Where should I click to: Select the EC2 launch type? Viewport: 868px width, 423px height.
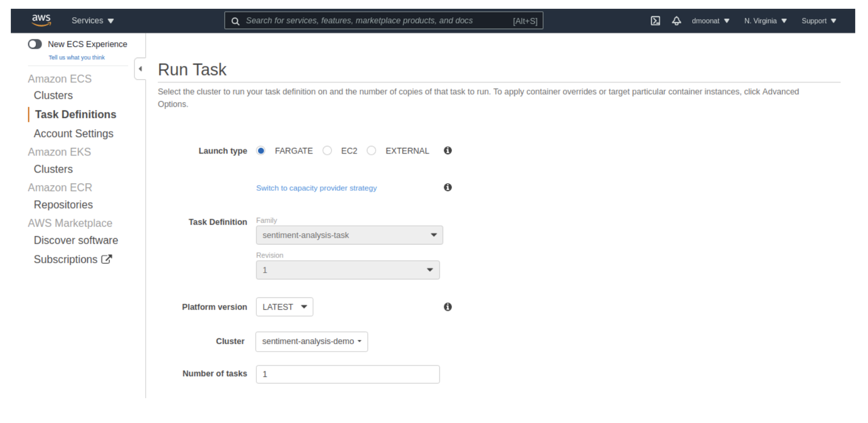[328, 151]
